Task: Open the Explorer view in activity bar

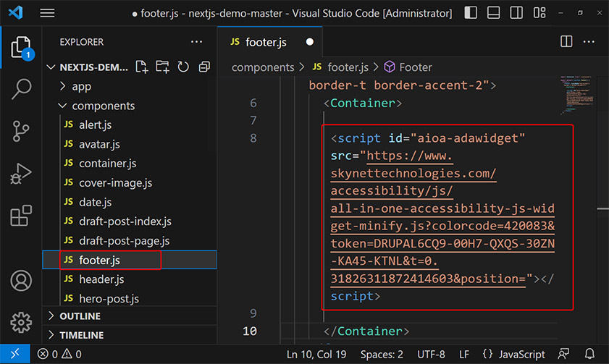Action: [21, 47]
